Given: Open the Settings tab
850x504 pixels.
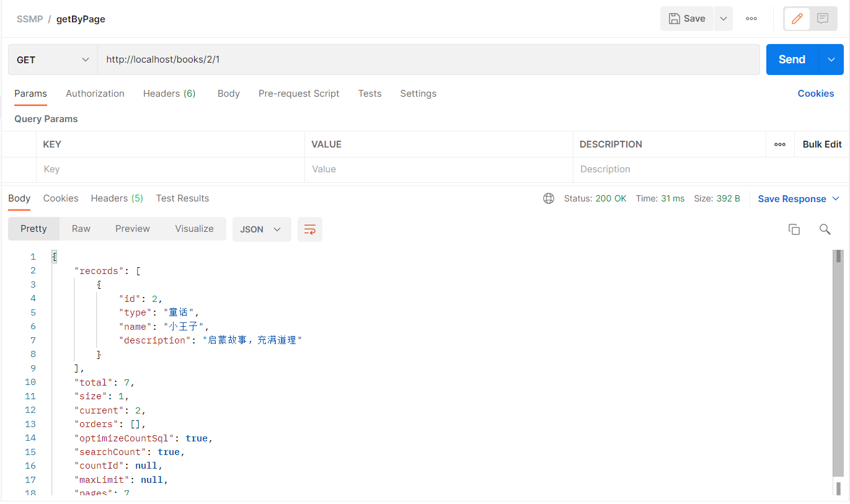Looking at the screenshot, I should pyautogui.click(x=418, y=94).
